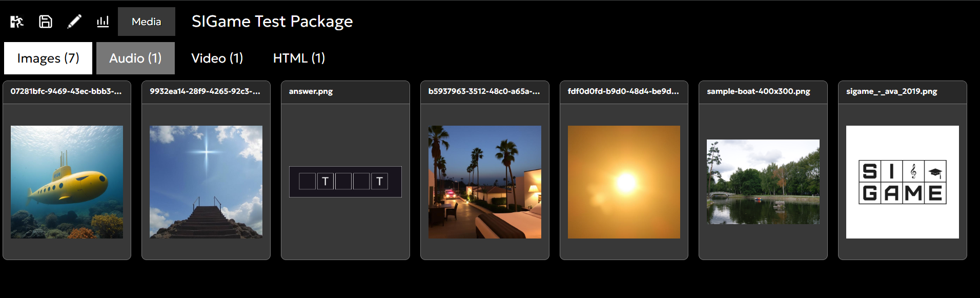This screenshot has height=298, width=980.
Task: Open the HTML (1) tab
Action: [x=299, y=58]
